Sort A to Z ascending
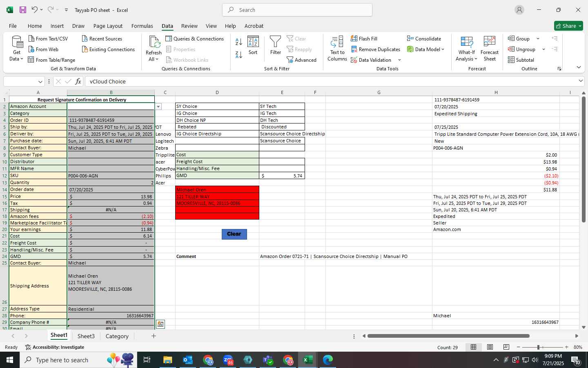588x368 pixels. click(x=239, y=42)
